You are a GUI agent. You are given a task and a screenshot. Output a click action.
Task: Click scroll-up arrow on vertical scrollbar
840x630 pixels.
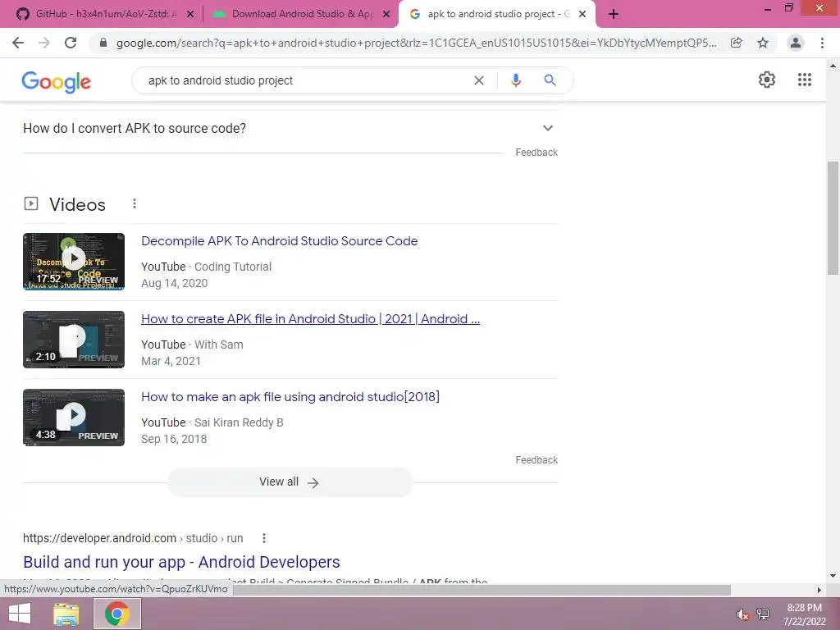(833, 66)
